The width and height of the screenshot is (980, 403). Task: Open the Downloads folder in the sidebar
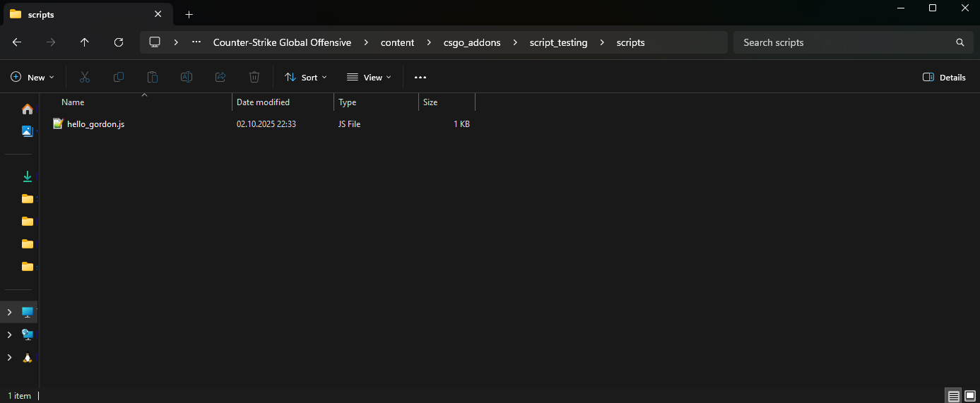pos(27,176)
